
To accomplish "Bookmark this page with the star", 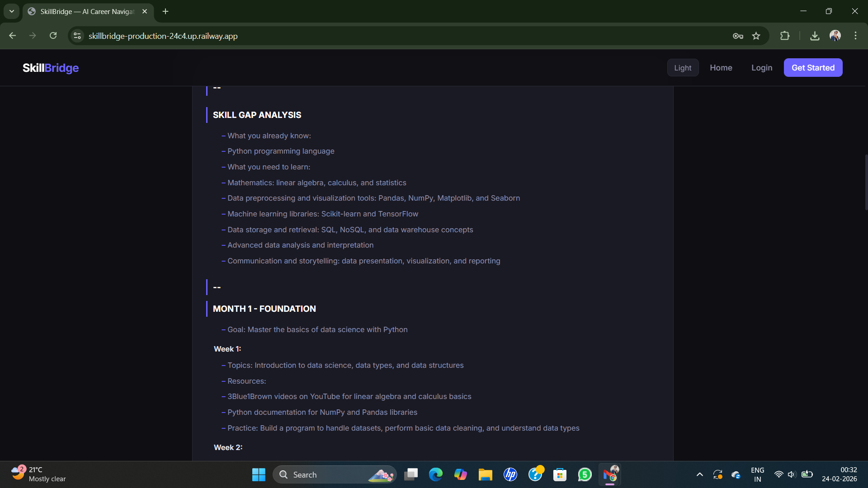I will point(756,36).
